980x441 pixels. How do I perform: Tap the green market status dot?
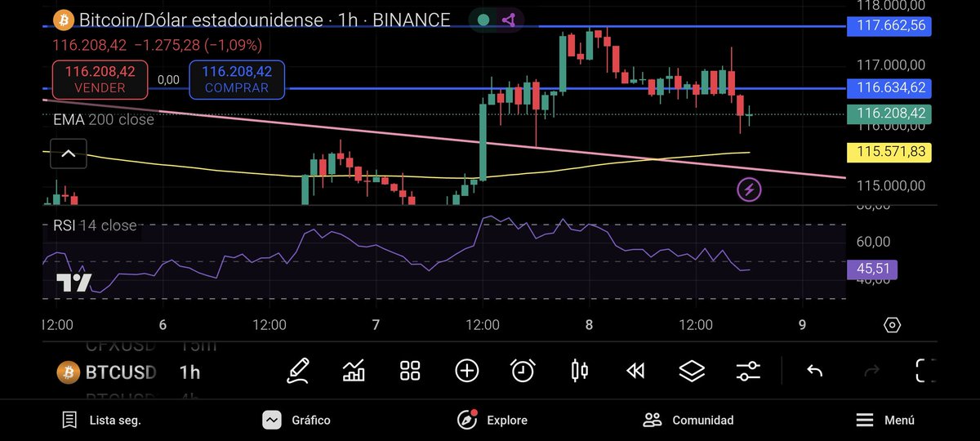coord(483,20)
